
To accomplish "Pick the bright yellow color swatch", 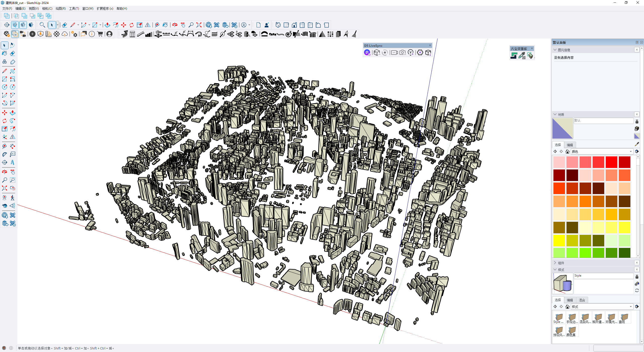I will coord(559,241).
